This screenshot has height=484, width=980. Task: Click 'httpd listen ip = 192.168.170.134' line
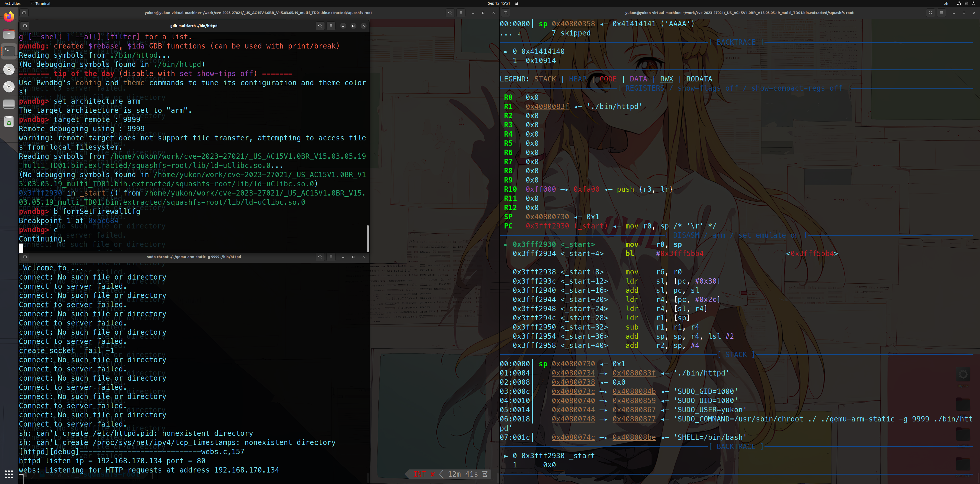pyautogui.click(x=112, y=461)
